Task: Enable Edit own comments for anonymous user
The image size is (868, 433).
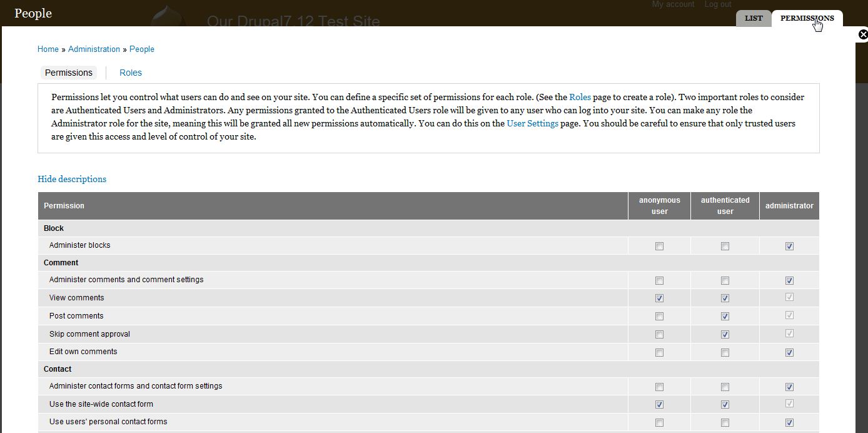Action: pos(659,353)
